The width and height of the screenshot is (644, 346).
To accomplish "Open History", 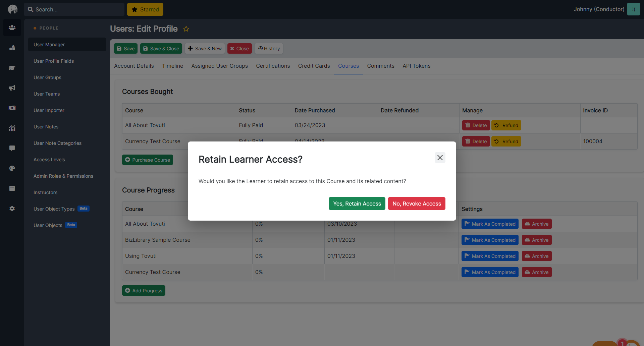I will coord(269,49).
